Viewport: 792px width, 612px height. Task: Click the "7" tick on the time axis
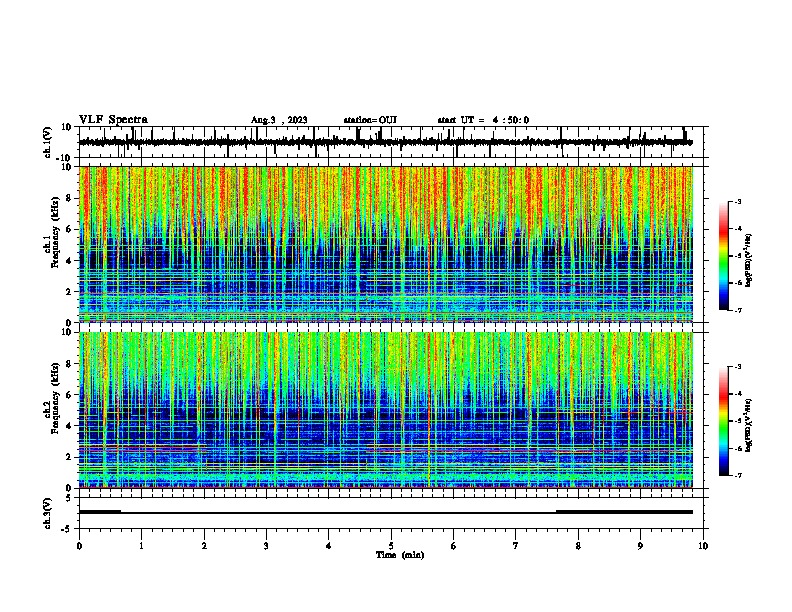coord(516,546)
